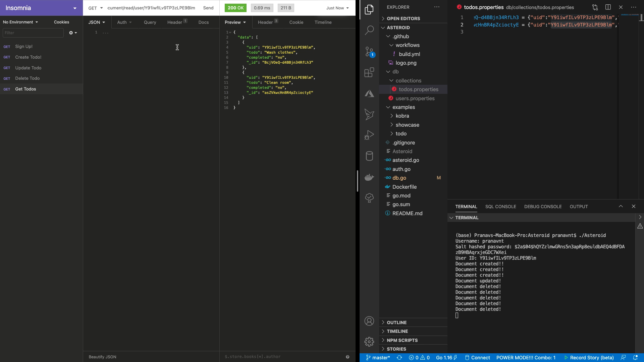The width and height of the screenshot is (644, 362).
Task: Open the Azure icon in activity bar
Action: coord(369,94)
